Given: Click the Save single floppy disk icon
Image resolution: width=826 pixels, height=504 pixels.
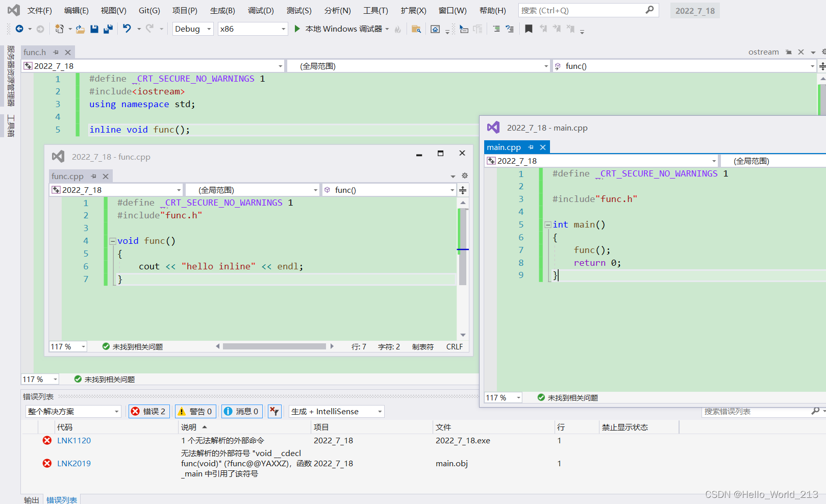Looking at the screenshot, I should (x=94, y=29).
